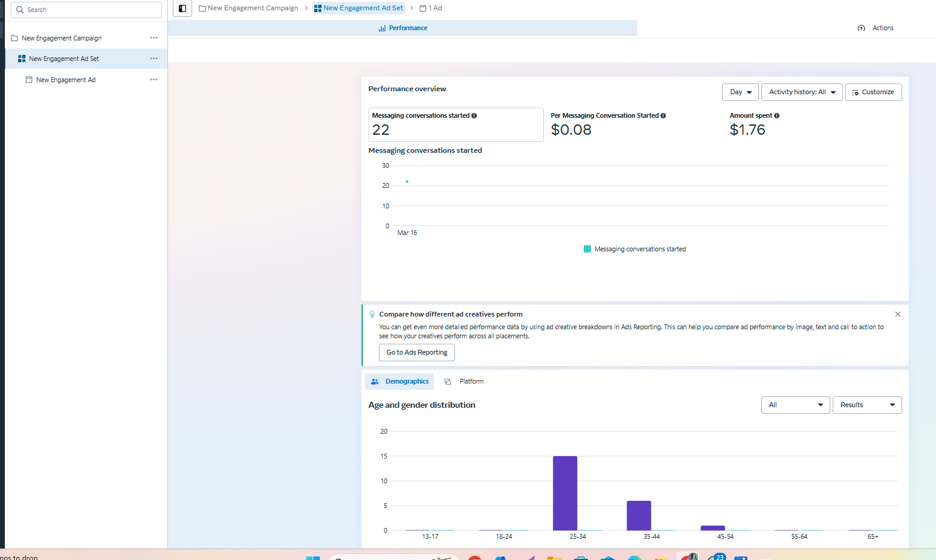Viewport: 936px width, 560px height.
Task: Click the Go to Ads Reporting button
Action: pyautogui.click(x=416, y=353)
